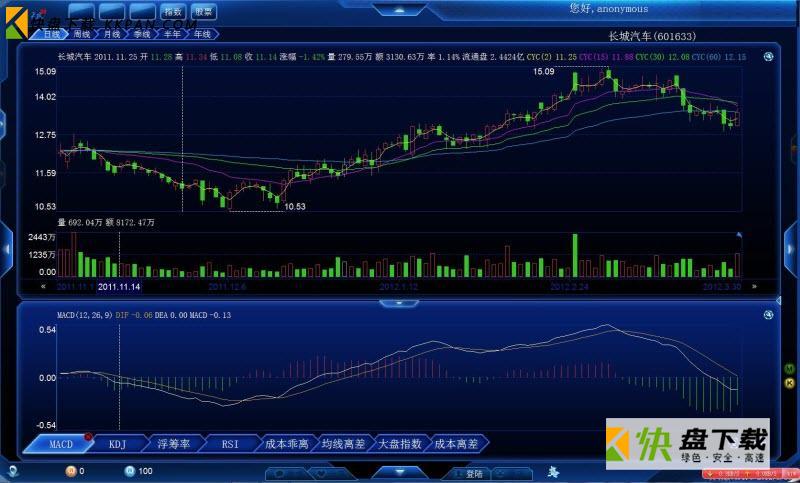Click the small corner arrow of volume panel
Viewport: 800px width, 483px height.
click(x=738, y=235)
